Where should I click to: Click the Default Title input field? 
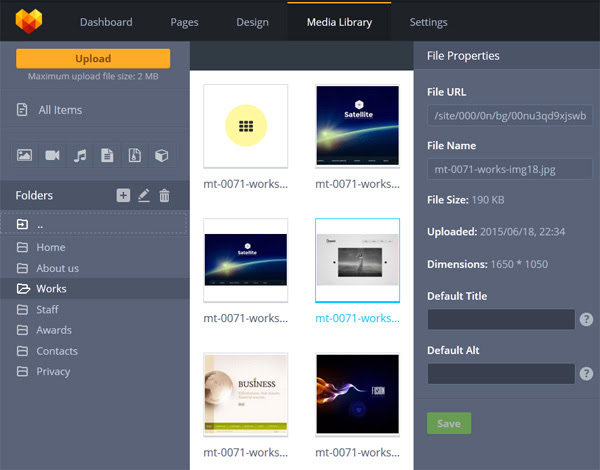tap(501, 320)
